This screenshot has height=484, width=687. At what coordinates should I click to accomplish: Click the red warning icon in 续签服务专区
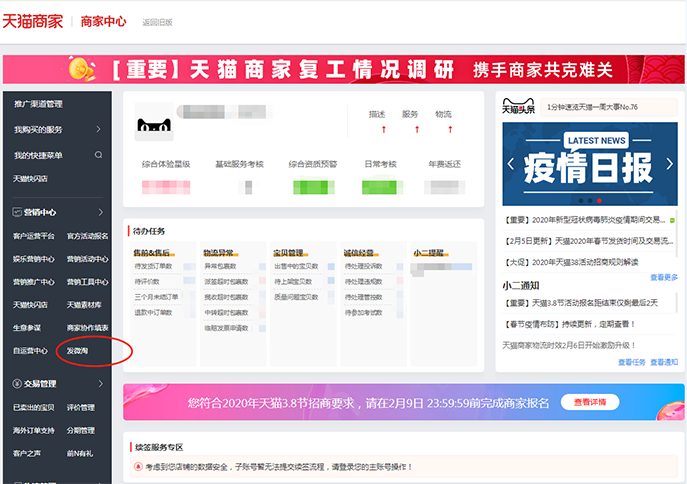coord(139,467)
